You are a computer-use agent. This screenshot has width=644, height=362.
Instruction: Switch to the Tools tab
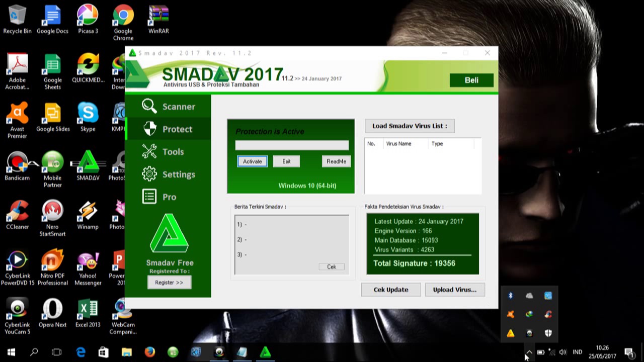click(x=168, y=151)
